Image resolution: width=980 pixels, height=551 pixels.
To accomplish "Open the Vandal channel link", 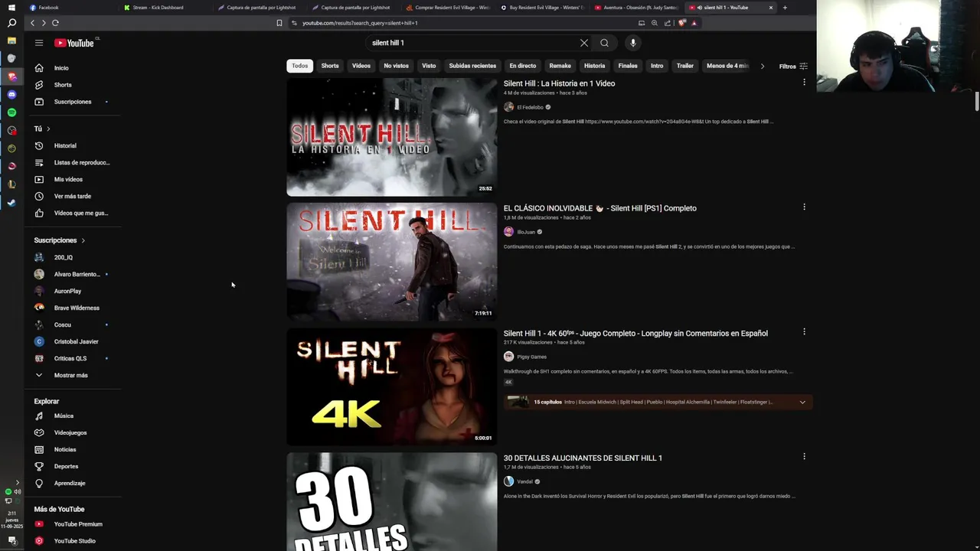I will (524, 481).
